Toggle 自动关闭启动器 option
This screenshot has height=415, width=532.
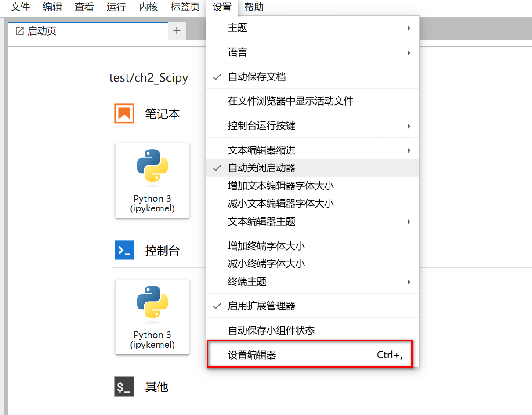click(261, 168)
